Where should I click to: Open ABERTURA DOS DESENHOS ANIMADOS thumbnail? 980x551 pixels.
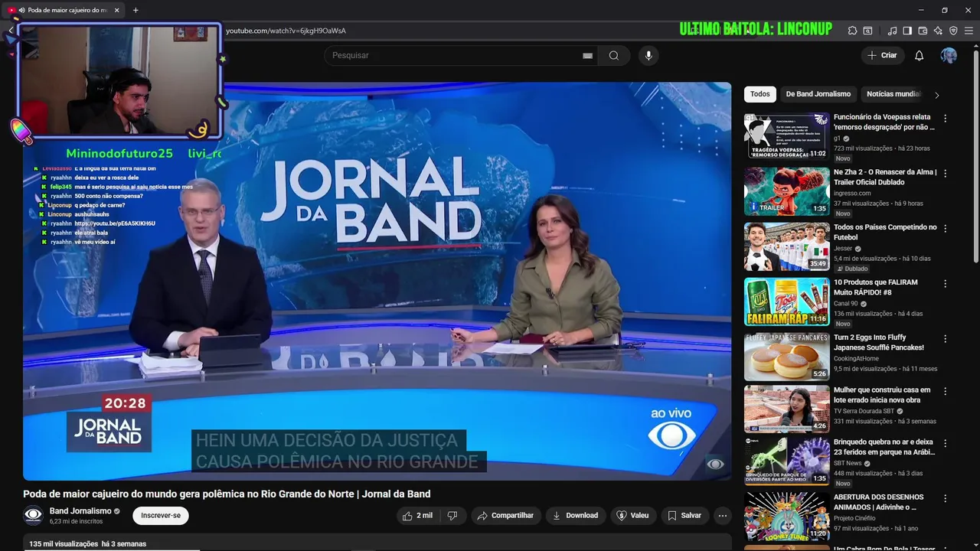click(x=786, y=516)
